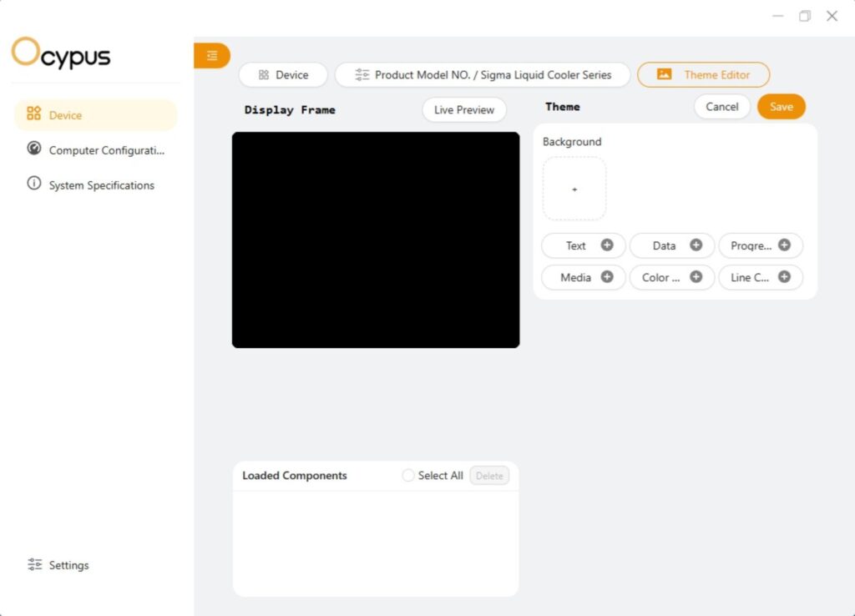
Task: Add a Data component
Action: coord(672,245)
